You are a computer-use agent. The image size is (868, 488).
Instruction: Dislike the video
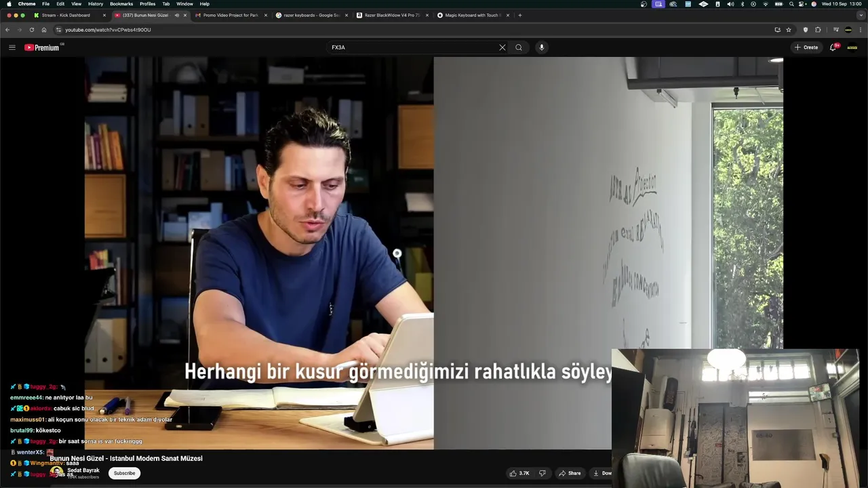pyautogui.click(x=542, y=473)
